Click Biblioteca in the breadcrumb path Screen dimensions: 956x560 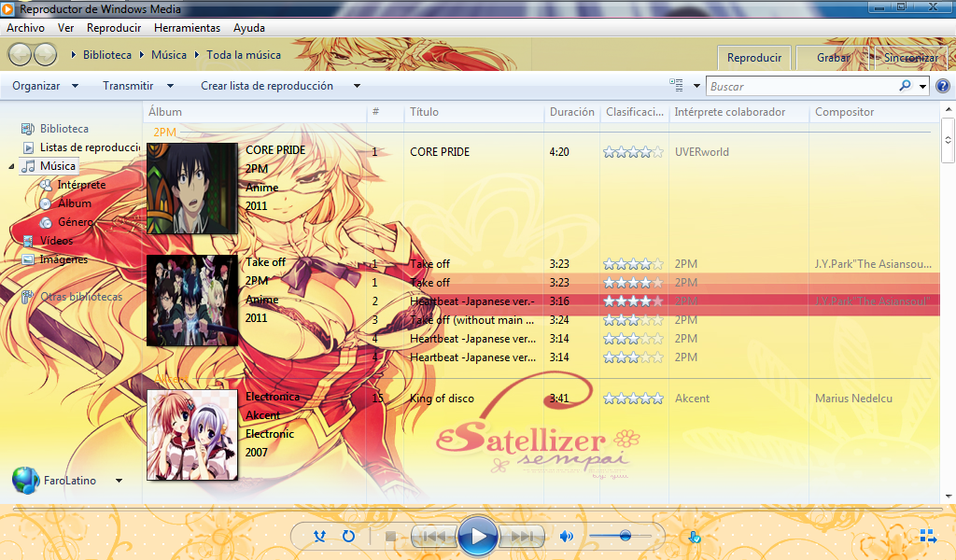pos(107,55)
